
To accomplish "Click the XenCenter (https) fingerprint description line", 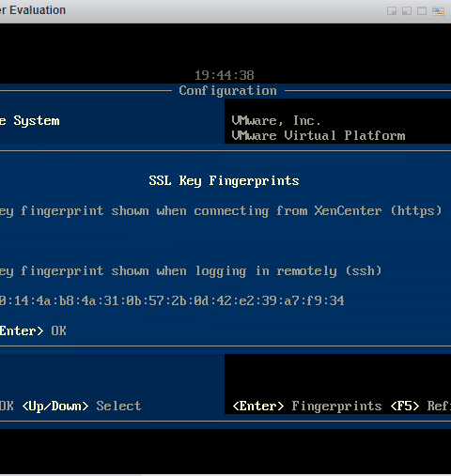I will (x=221, y=211).
